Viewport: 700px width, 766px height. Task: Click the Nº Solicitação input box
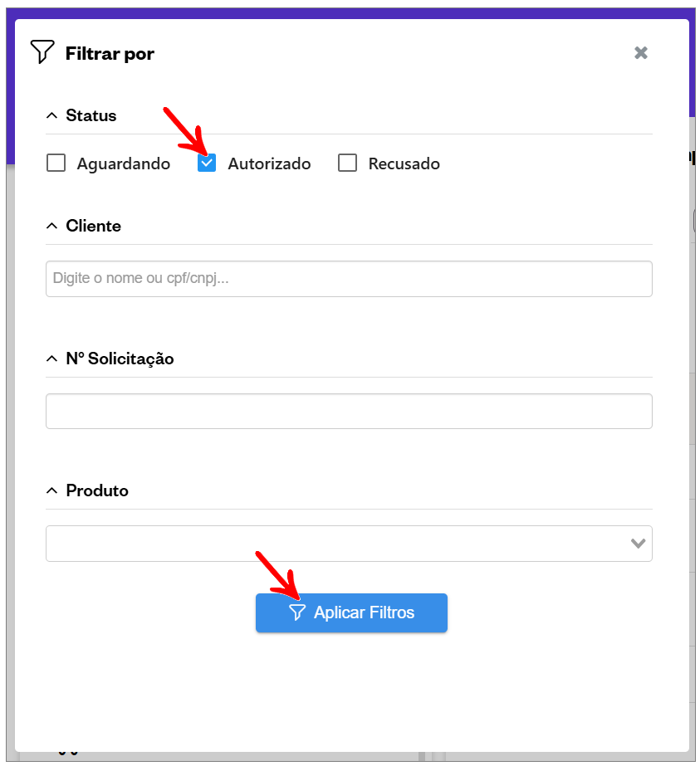[x=349, y=412]
